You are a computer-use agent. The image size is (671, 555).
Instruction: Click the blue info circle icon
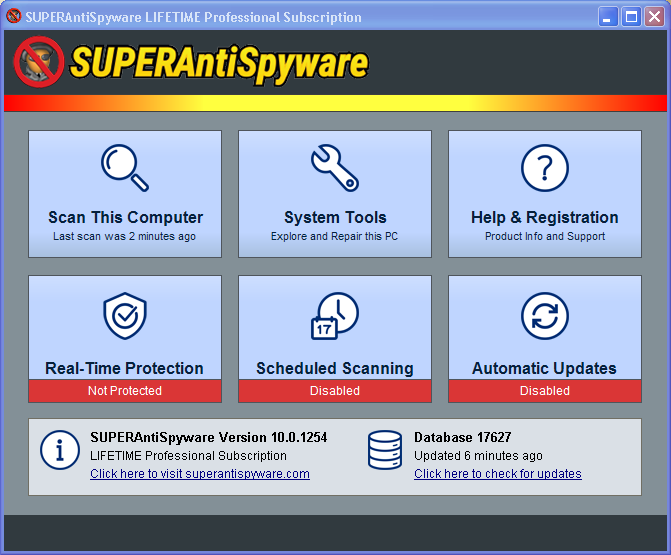coord(60,450)
